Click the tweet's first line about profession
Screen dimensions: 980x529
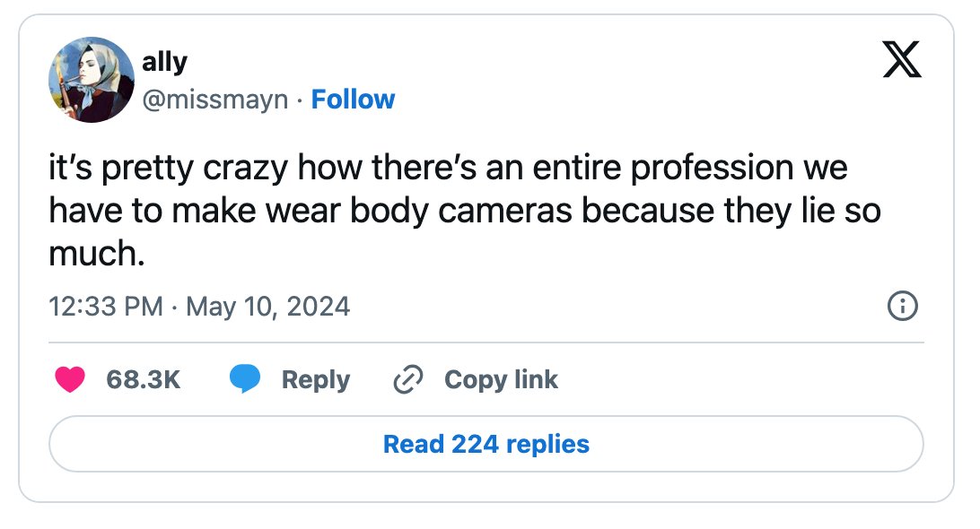448,168
